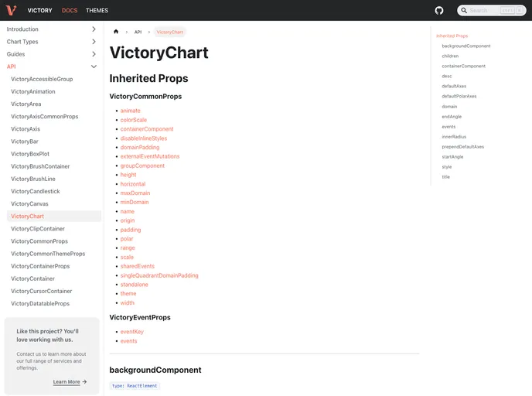Follow the containerComponent prop link in list
The width and height of the screenshot is (532, 396).
point(147,129)
